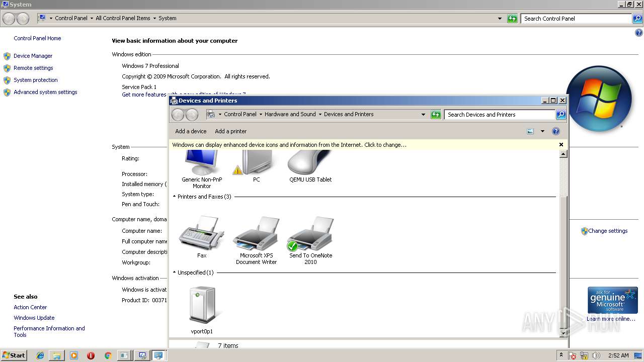Show hidden system tray icons
The image size is (644, 362).
click(561, 355)
